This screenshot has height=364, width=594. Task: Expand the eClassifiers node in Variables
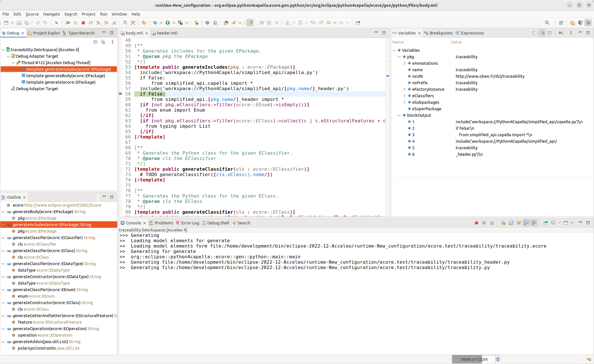click(x=404, y=96)
